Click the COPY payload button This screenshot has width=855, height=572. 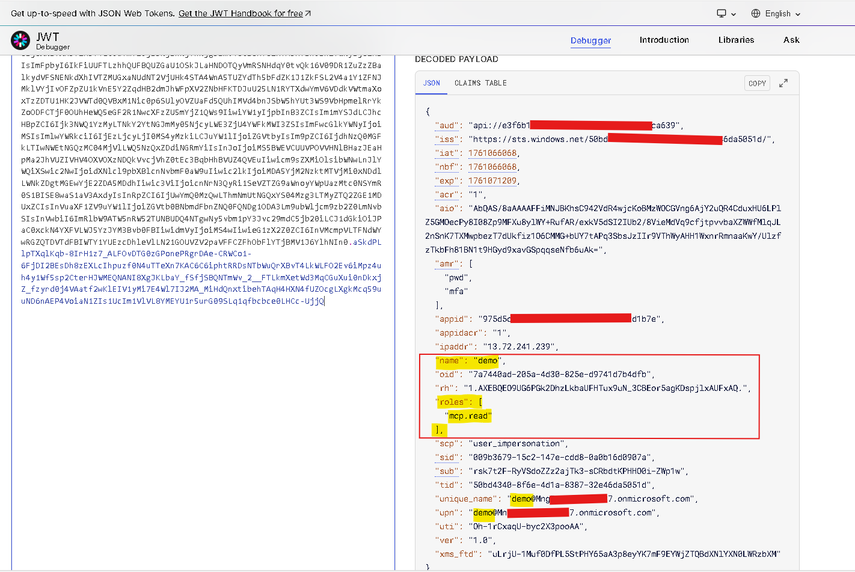757,83
